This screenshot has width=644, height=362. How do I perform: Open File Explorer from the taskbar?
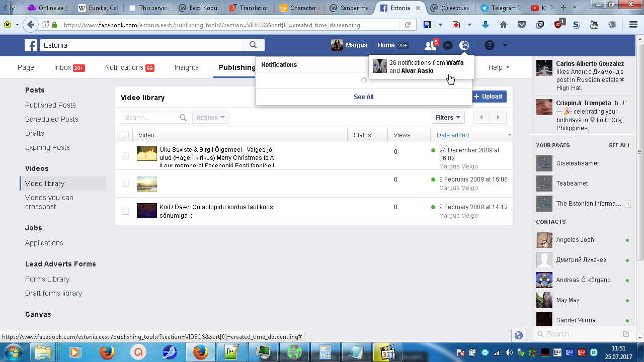coord(43,352)
